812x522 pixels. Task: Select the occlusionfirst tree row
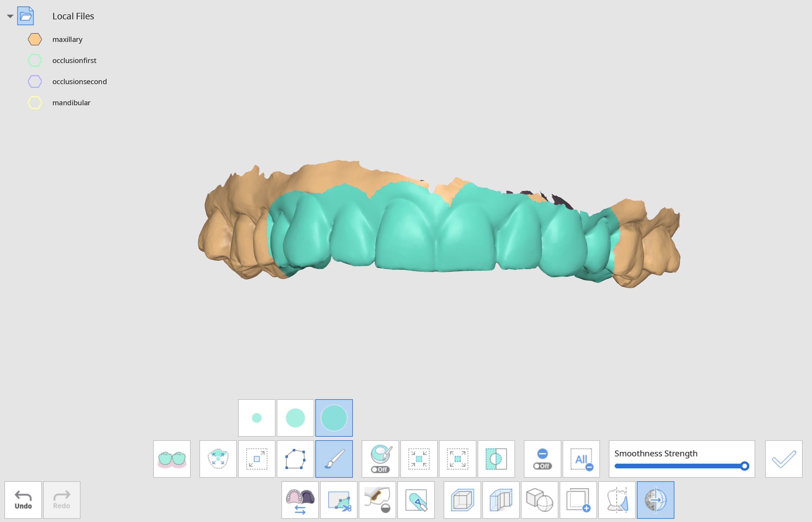[74, 60]
